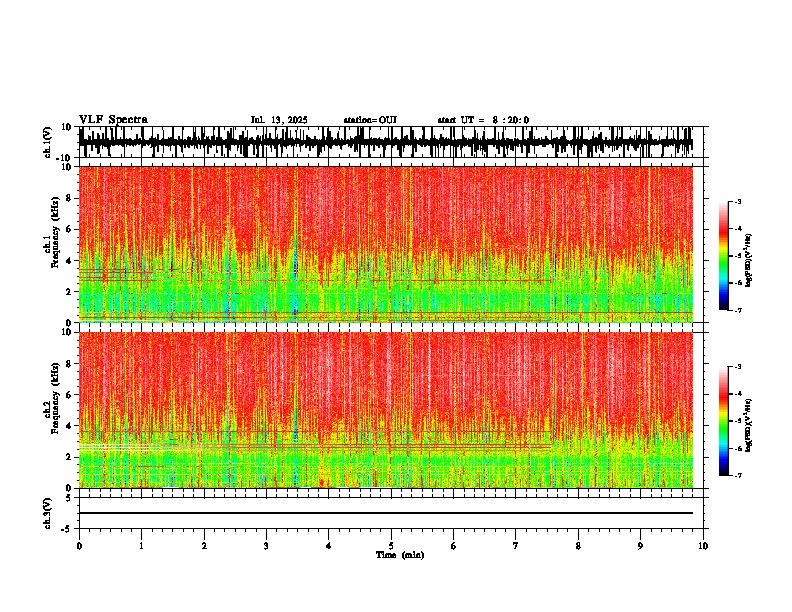Click the 5 tick label on ch.3 axis
The width and height of the screenshot is (792, 612).
[x=70, y=498]
